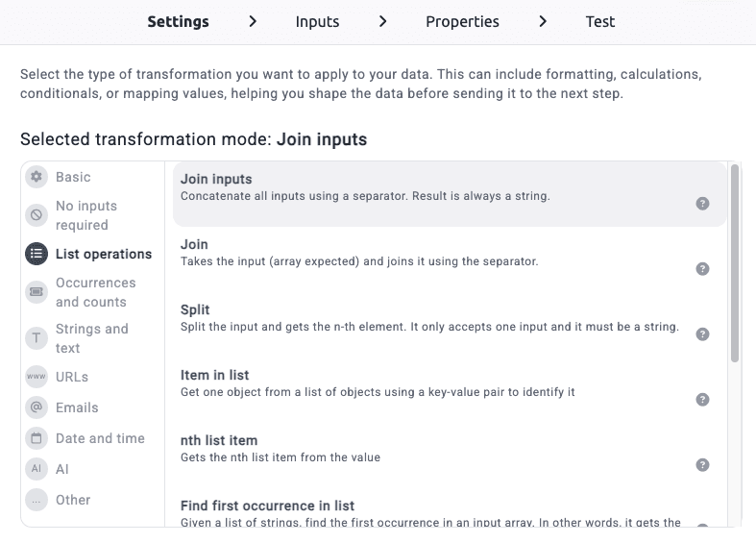Select the Emails category at-sign icon
The height and width of the screenshot is (543, 756).
(x=37, y=407)
